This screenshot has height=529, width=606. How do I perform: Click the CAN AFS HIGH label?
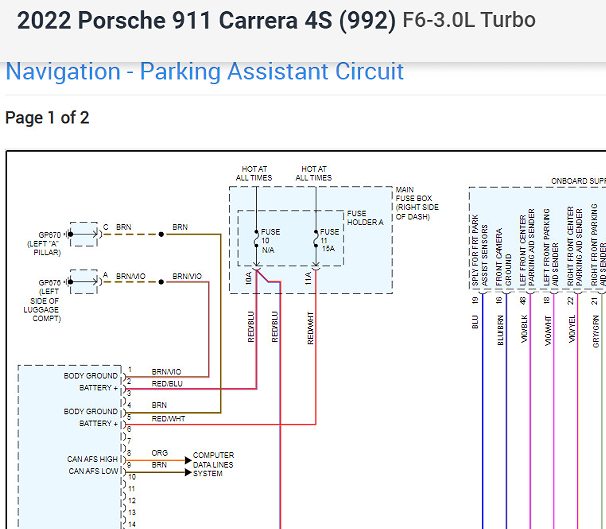[92, 459]
